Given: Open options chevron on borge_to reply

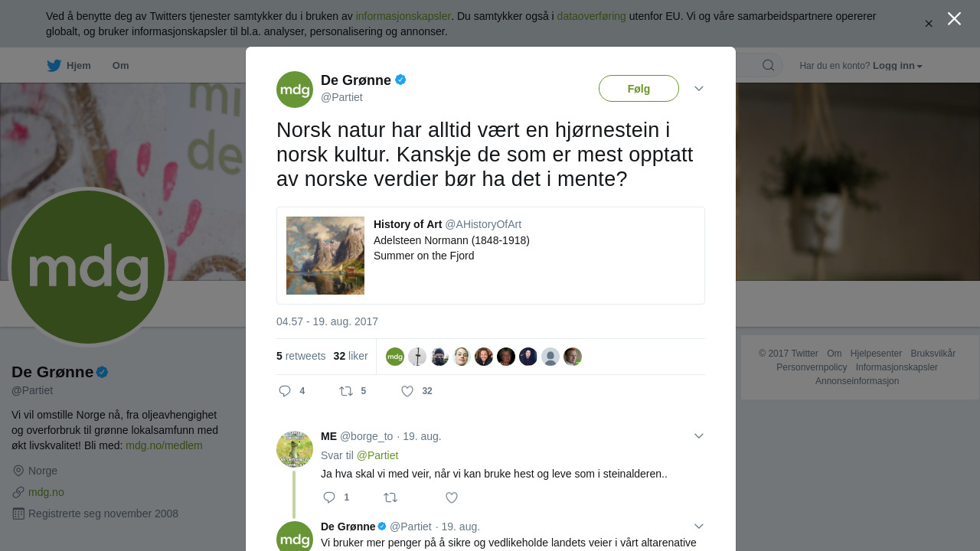Looking at the screenshot, I should [x=699, y=436].
